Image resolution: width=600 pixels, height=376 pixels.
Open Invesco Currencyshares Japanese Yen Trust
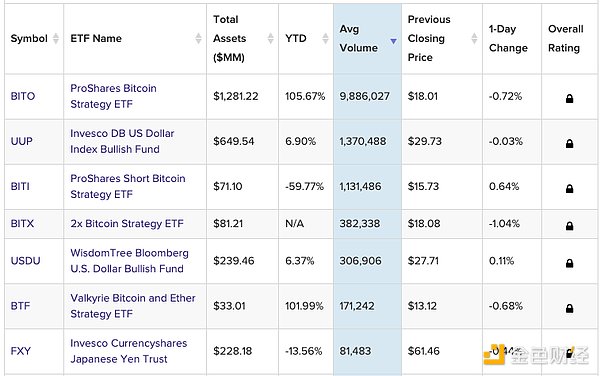coord(129,351)
